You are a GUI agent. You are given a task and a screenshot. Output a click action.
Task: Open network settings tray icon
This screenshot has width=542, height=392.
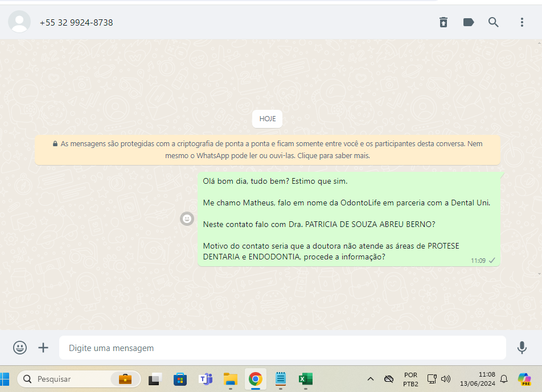(x=432, y=379)
